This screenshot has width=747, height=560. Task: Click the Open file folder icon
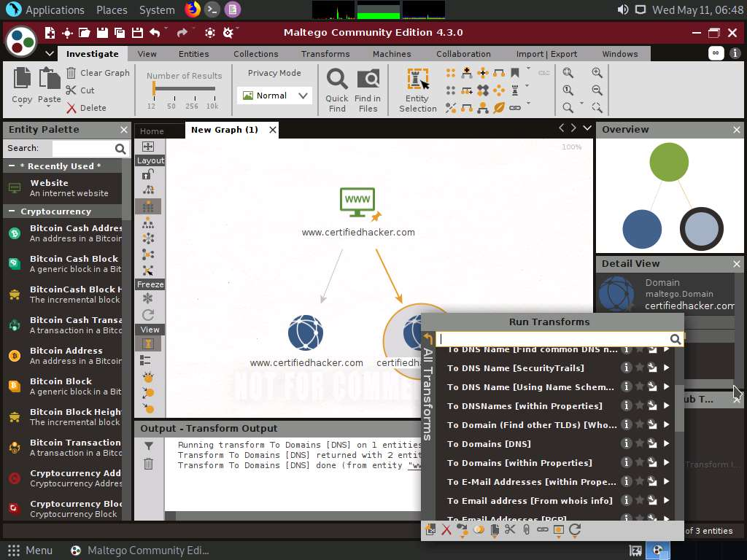coord(85,32)
